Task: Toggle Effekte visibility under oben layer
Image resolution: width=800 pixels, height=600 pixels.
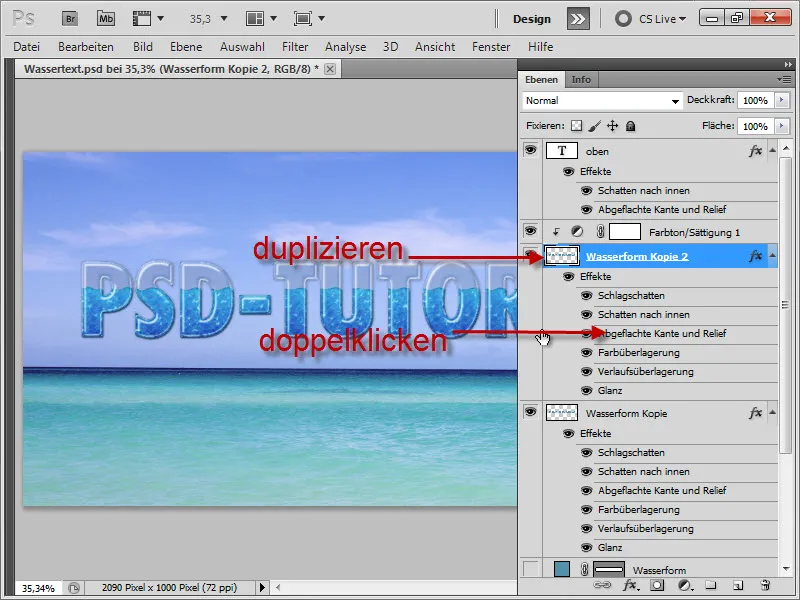Action: 568,171
